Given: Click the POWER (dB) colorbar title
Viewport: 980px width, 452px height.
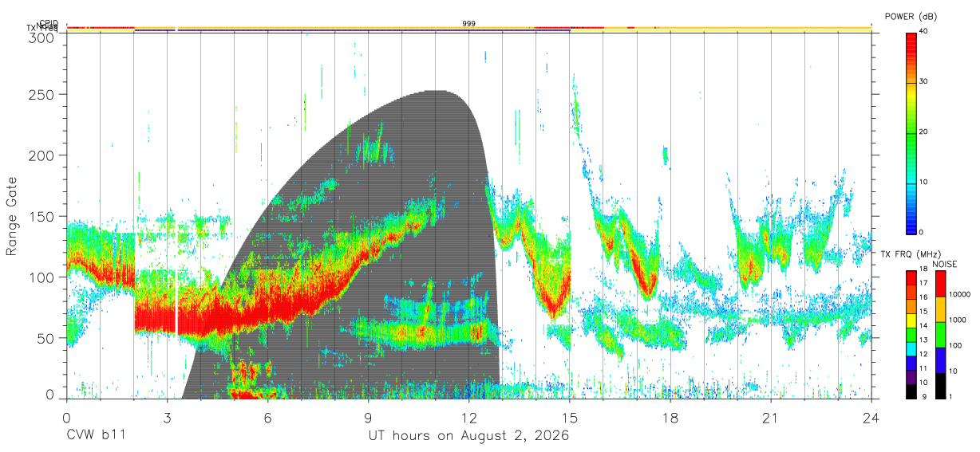Looking at the screenshot, I should coord(911,16).
